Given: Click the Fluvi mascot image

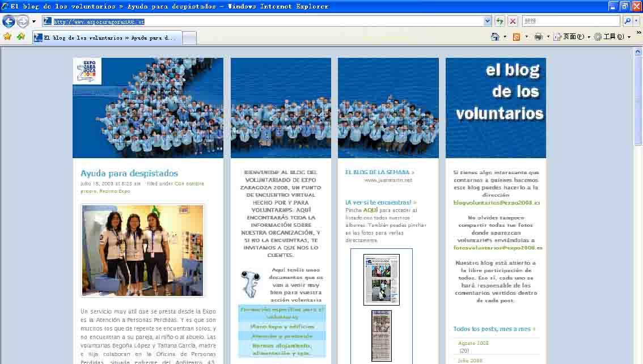Looking at the screenshot, I should click(251, 284).
